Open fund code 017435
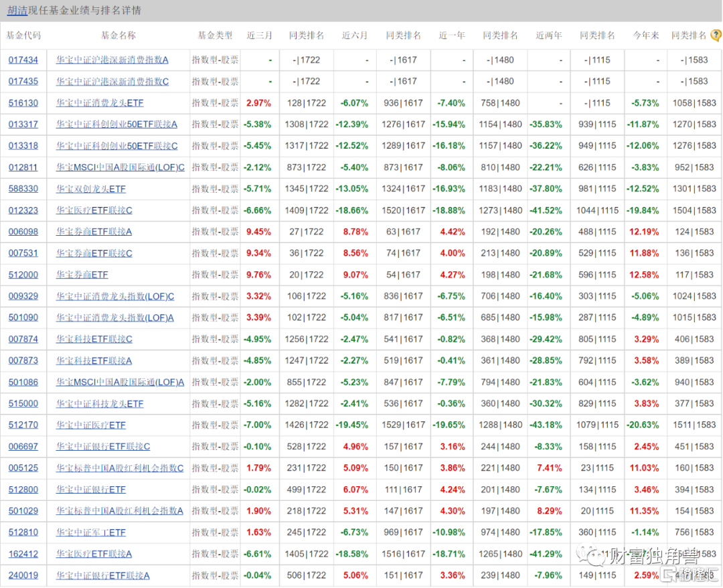Viewport: 723px width, 588px height. pos(23,81)
